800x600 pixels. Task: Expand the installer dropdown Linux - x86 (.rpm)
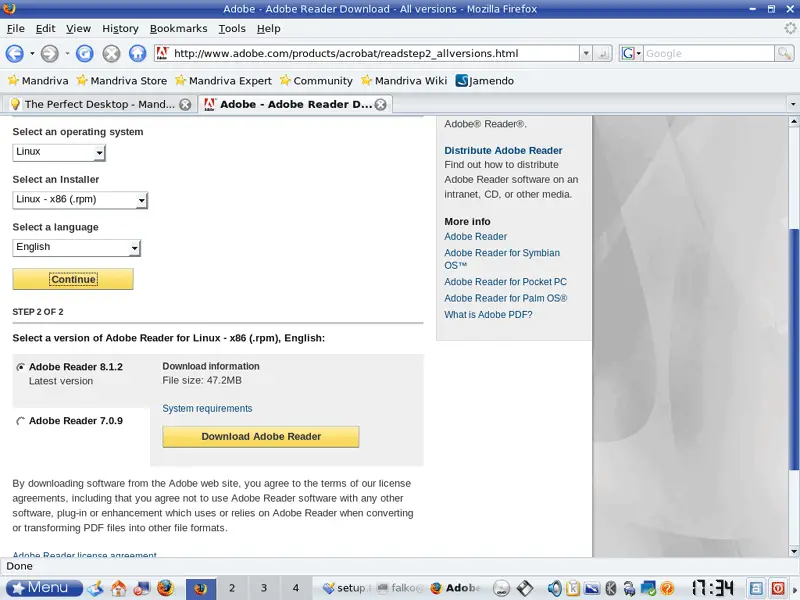coord(80,200)
